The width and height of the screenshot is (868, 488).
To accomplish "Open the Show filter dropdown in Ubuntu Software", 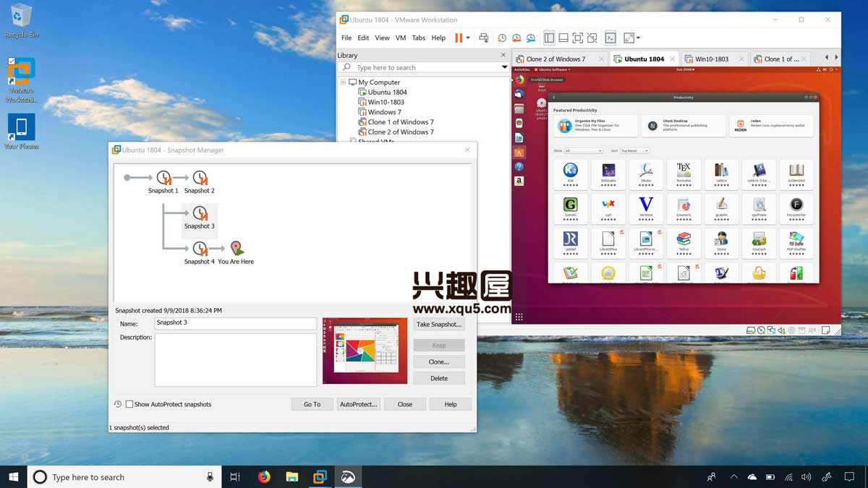I will point(583,150).
